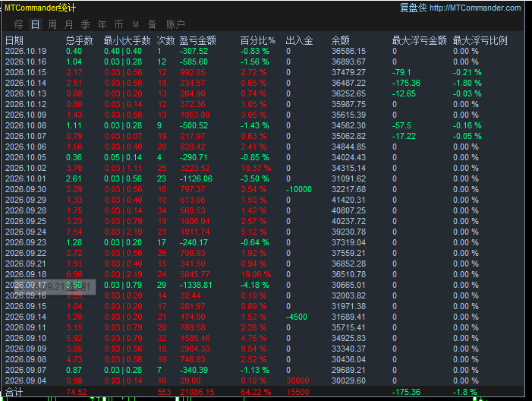
Task: Click total deposit value 15500
Action: pyautogui.click(x=298, y=392)
